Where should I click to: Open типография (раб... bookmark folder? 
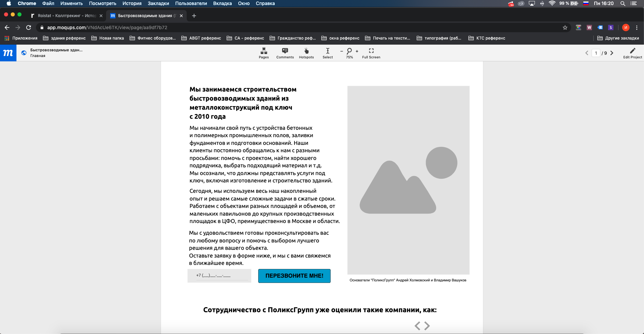439,38
